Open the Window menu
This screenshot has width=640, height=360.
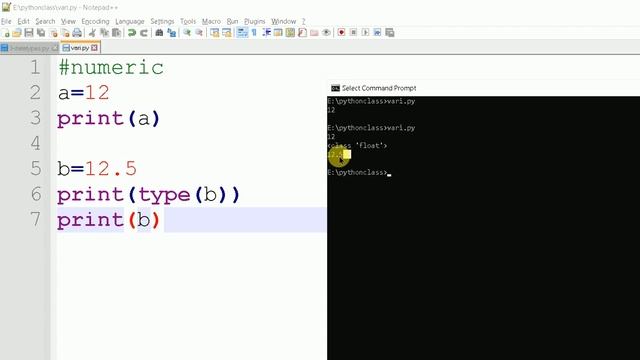283,21
